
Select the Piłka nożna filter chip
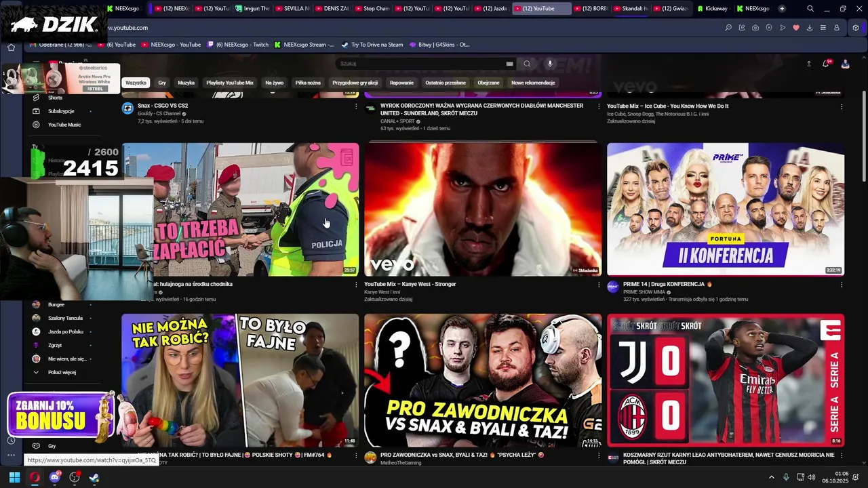point(308,83)
